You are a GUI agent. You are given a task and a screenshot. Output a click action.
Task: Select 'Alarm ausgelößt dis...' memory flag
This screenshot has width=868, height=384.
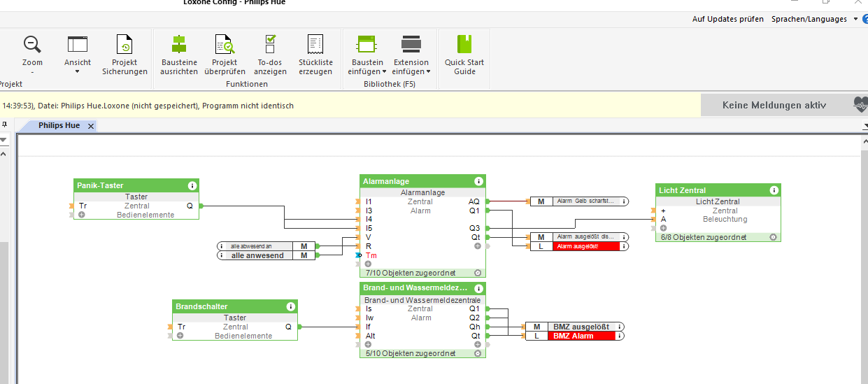[x=579, y=237]
